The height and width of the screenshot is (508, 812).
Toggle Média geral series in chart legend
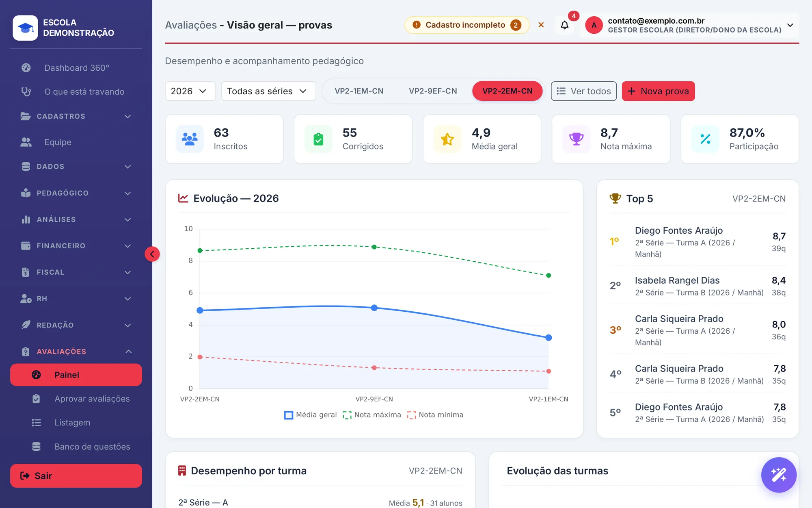[311, 415]
